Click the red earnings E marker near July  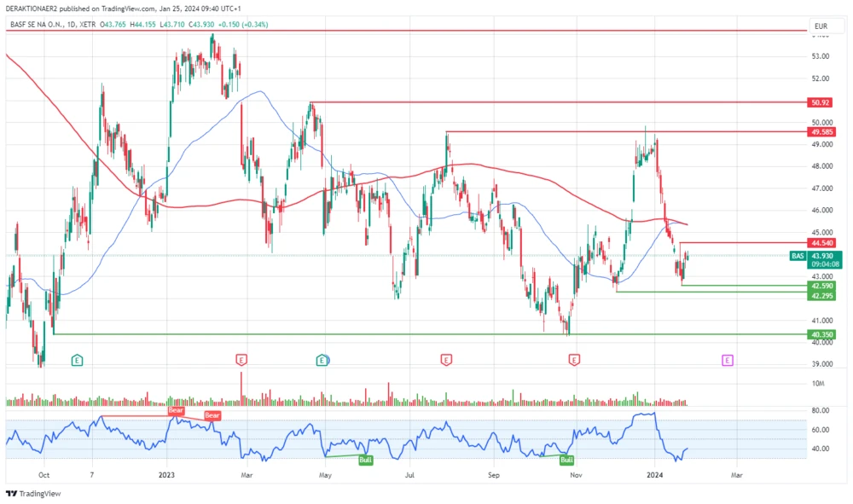[444, 361]
